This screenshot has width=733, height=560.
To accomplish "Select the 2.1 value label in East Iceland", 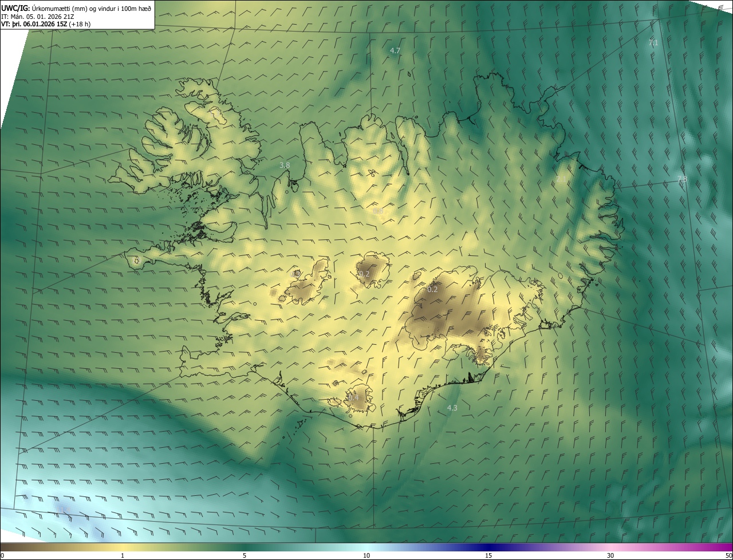I will point(561,180).
